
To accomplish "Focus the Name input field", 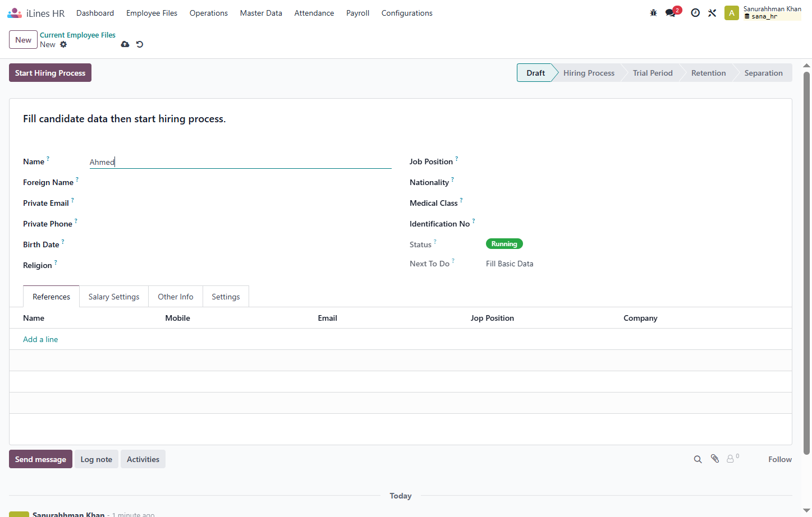I will pos(240,162).
